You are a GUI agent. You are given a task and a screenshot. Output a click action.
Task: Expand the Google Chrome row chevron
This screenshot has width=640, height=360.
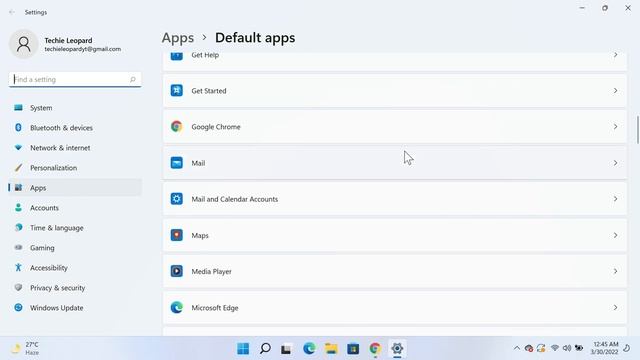coord(615,127)
